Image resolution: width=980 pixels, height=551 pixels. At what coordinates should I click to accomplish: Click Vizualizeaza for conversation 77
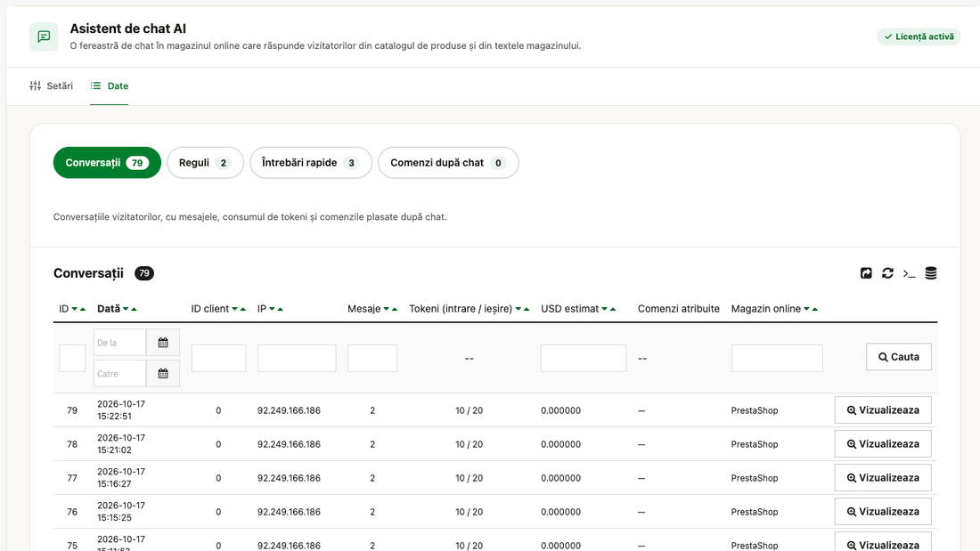(x=883, y=477)
